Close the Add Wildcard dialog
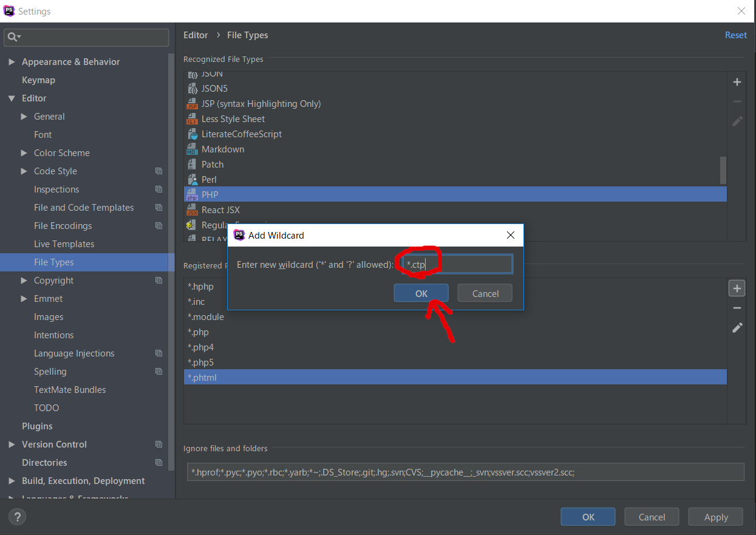Image resolution: width=756 pixels, height=535 pixels. pyautogui.click(x=511, y=235)
